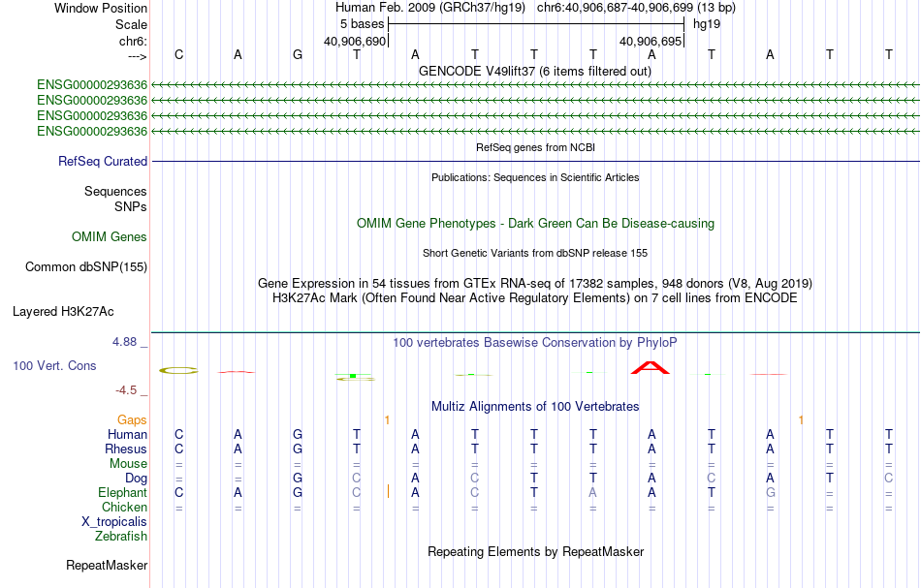This screenshot has height=588, width=921.
Task: Click the Sequences track label
Action: point(115,191)
